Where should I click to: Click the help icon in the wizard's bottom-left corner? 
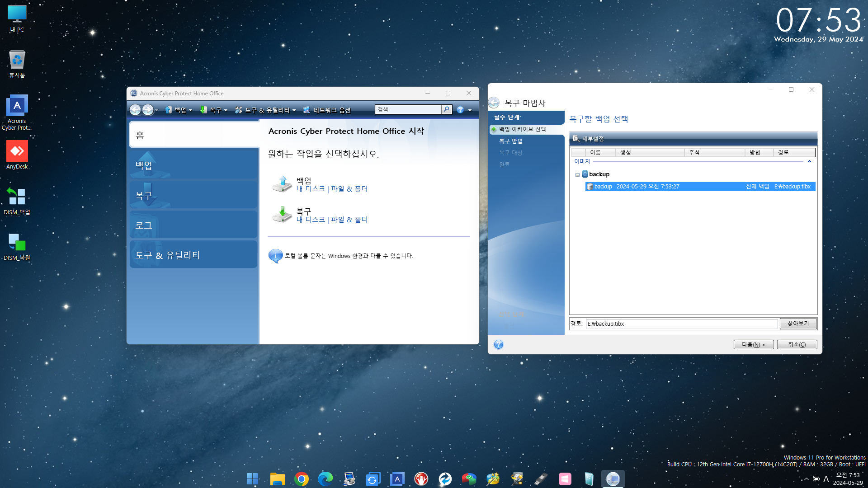(x=499, y=345)
